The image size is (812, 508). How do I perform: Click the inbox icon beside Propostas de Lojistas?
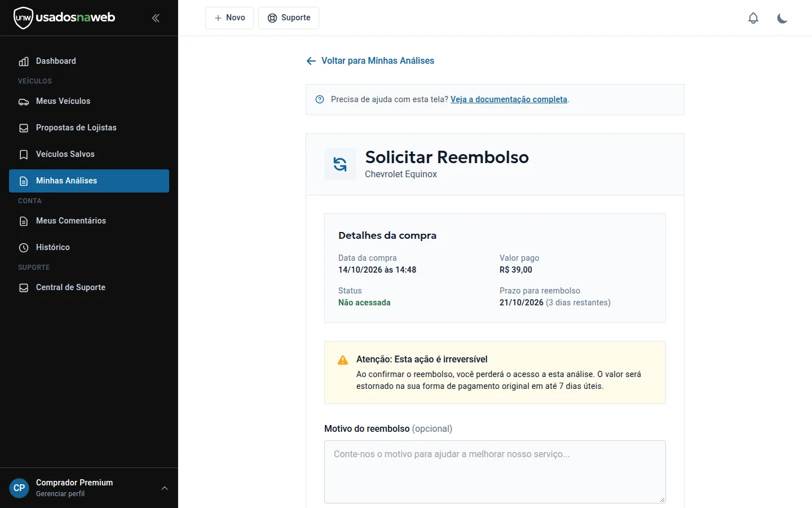24,128
